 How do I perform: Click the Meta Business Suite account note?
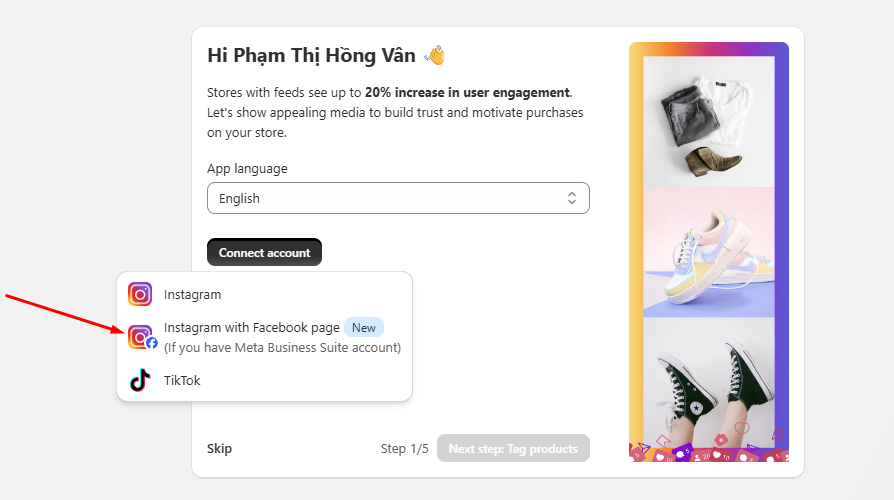tap(282, 347)
